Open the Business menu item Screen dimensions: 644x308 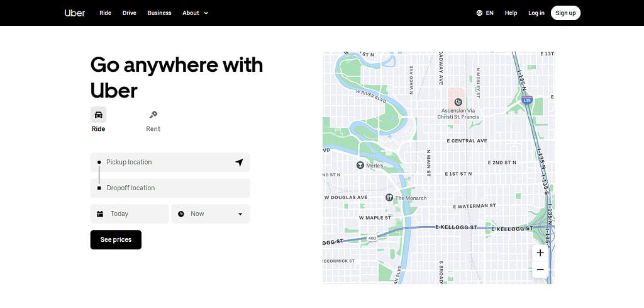coord(159,13)
